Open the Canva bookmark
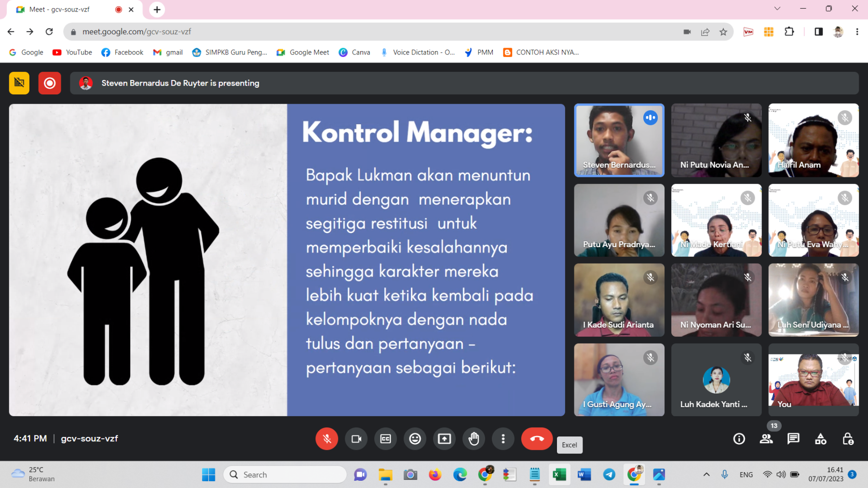The width and height of the screenshot is (868, 488). pos(354,53)
